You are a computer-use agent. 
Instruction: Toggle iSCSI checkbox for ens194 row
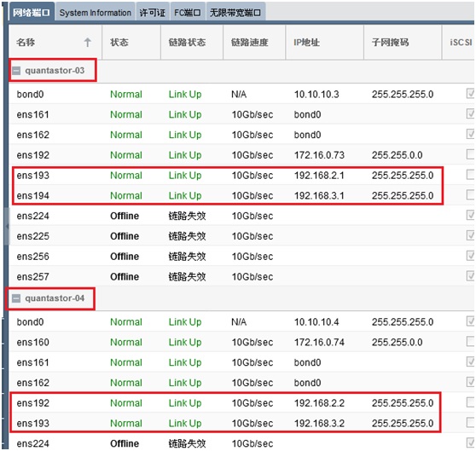coord(470,195)
